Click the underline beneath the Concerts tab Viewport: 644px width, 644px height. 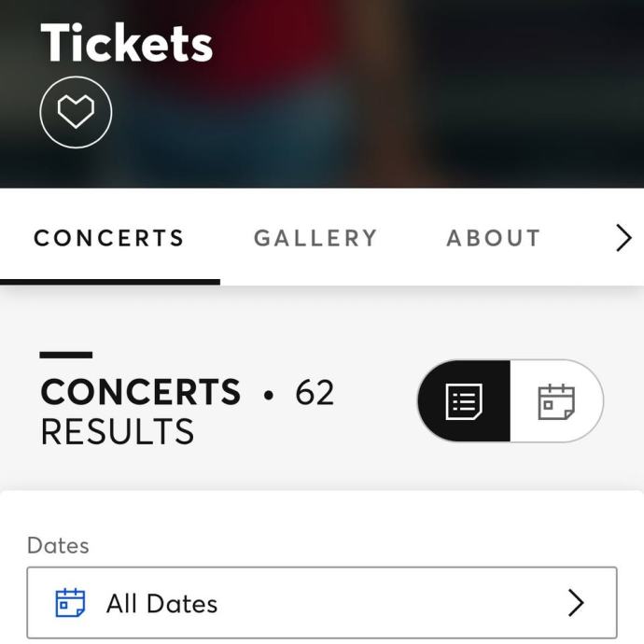click(109, 281)
